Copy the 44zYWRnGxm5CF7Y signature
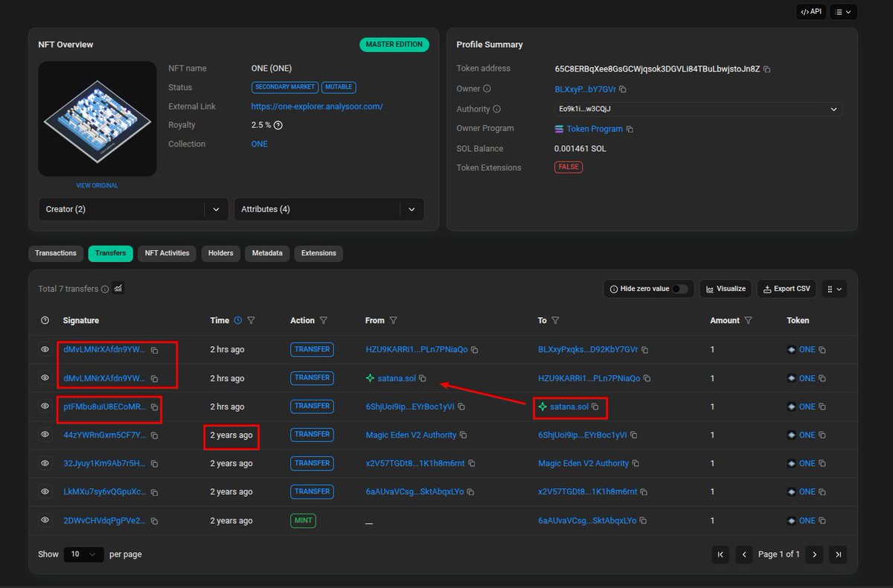Image resolution: width=893 pixels, height=588 pixels. (155, 435)
